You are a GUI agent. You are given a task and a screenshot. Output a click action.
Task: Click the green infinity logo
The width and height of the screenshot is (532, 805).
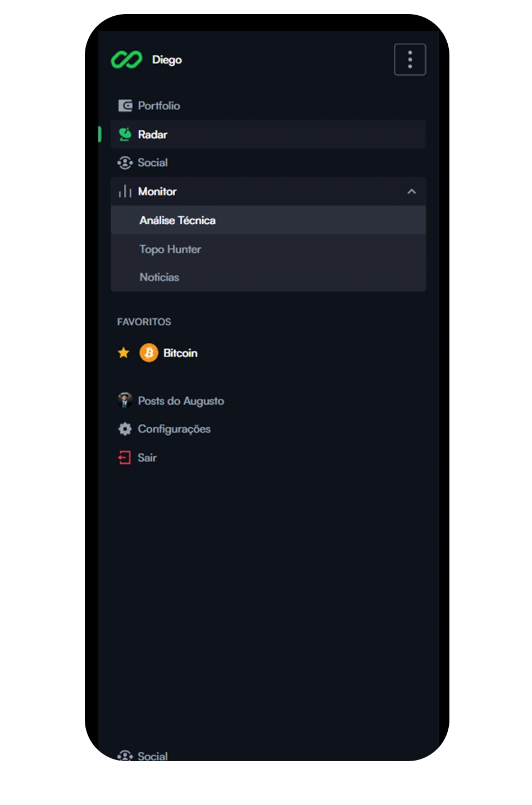[126, 60]
